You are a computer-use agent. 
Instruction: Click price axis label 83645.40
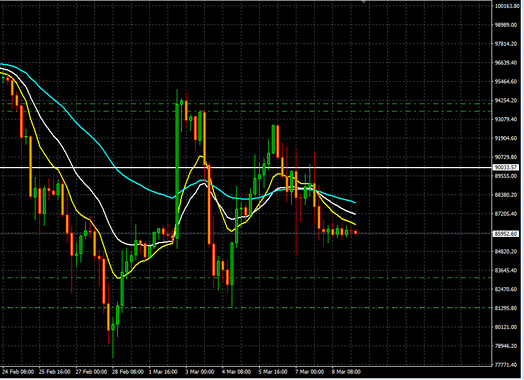tap(506, 270)
